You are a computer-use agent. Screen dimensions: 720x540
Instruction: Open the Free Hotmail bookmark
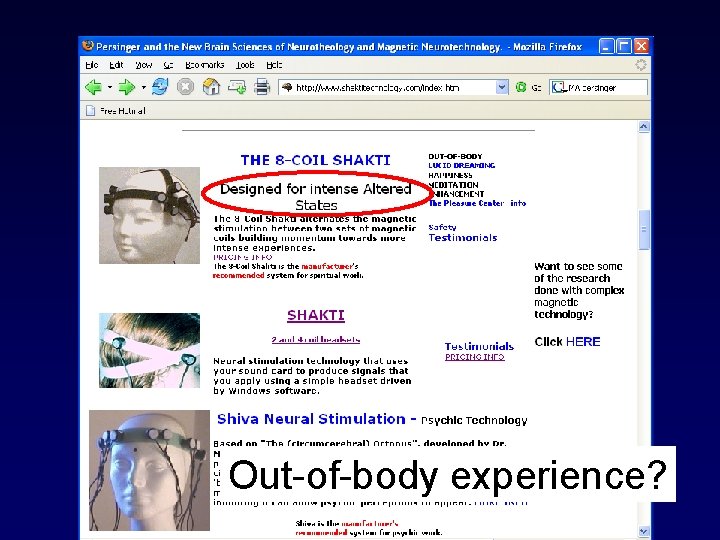[x=116, y=111]
